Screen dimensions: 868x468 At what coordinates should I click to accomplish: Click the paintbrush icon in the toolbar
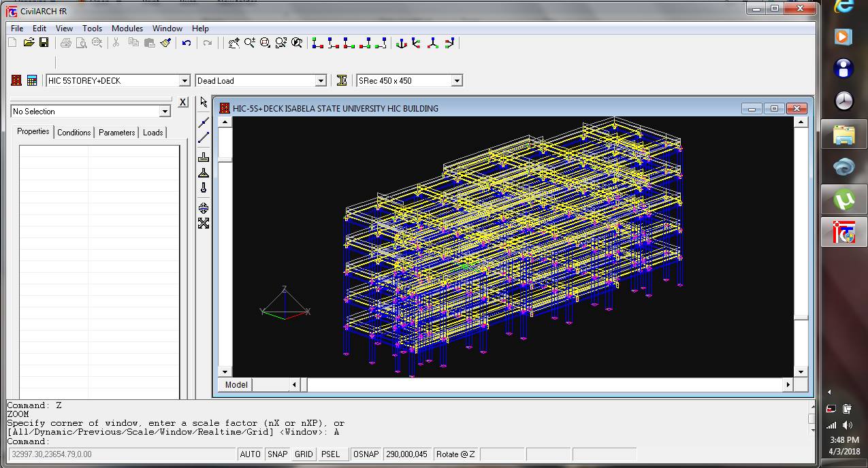click(x=165, y=43)
